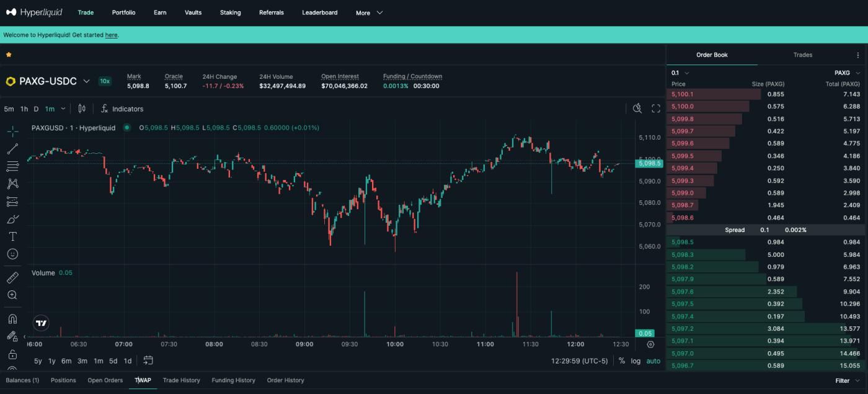This screenshot has width=868, height=394.
Task: Open the Trade History tab
Action: click(x=181, y=380)
